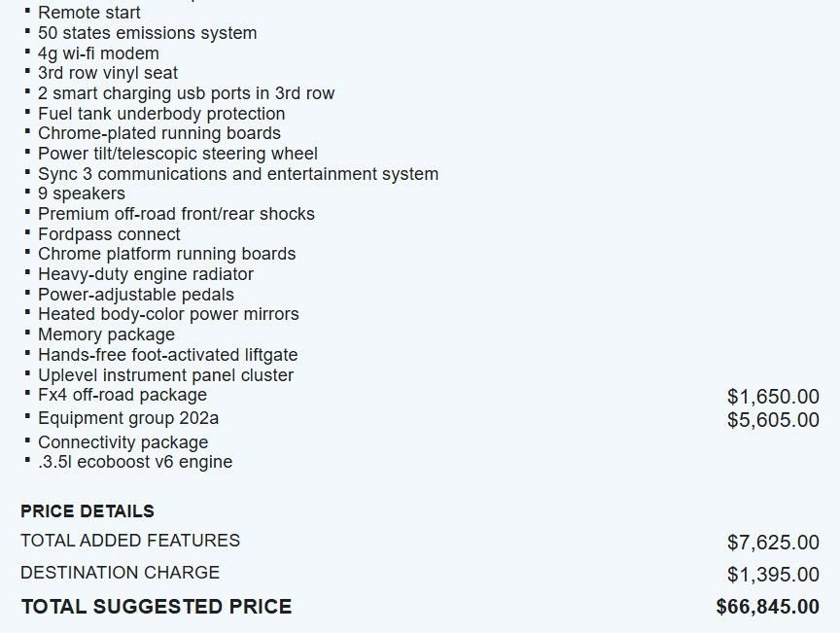Click the $1,395.00 destination charge amount
Screen dimensions: 840x633
(773, 575)
